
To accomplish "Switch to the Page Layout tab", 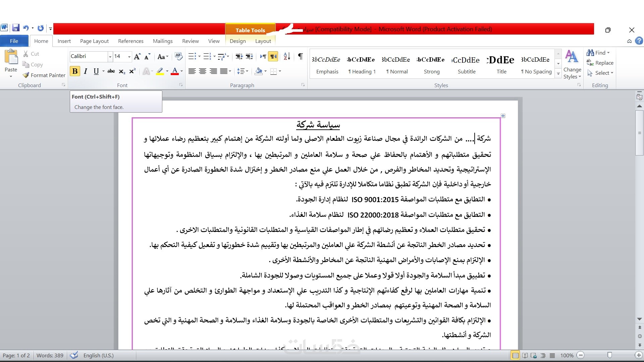I will pos(94,41).
